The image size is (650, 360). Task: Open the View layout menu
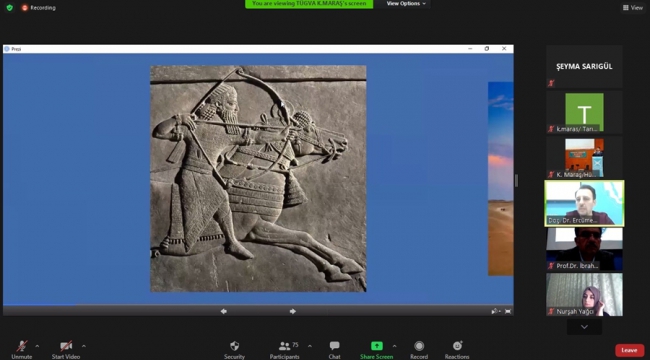(633, 7)
